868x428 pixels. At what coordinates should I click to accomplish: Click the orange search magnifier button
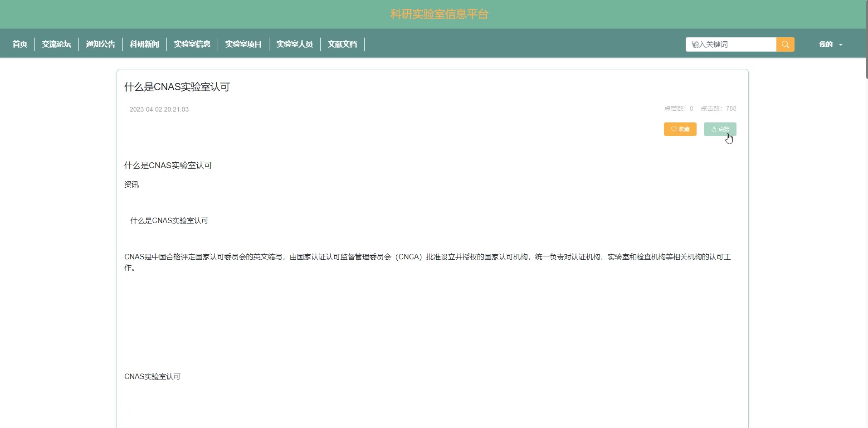tap(785, 44)
